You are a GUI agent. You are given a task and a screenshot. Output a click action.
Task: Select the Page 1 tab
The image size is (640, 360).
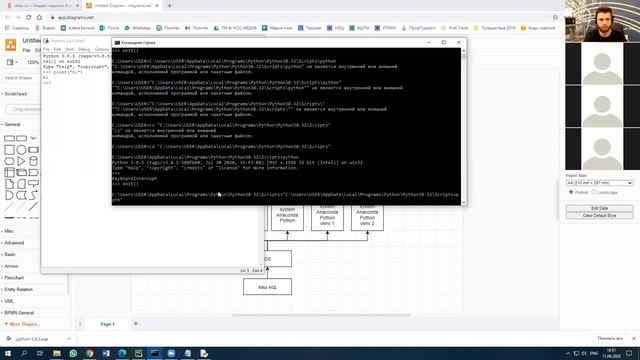(107, 324)
